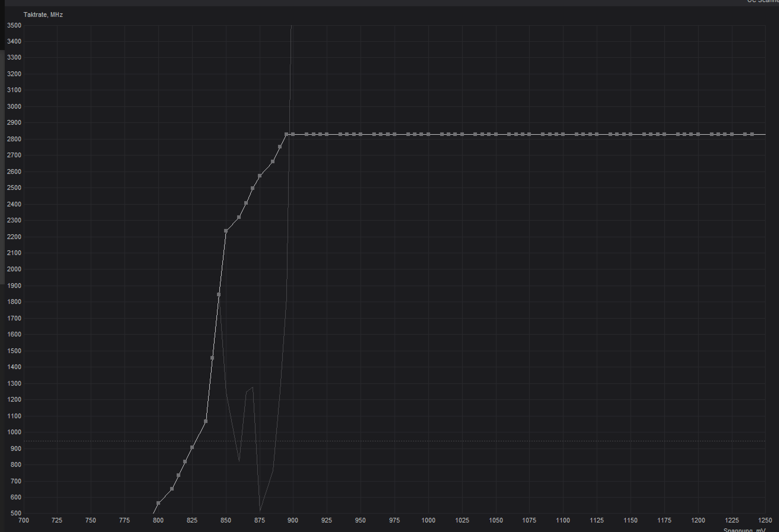This screenshot has width=779, height=532.
Task: Select the curve point at 800 mV
Action: tap(159, 503)
